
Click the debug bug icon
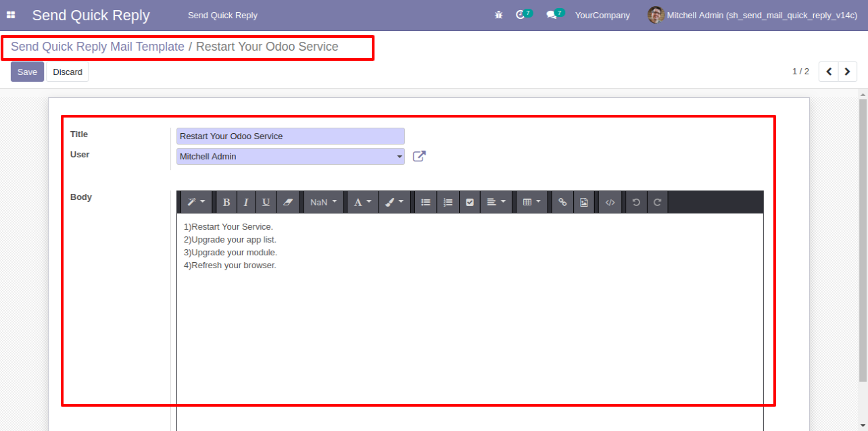pyautogui.click(x=499, y=15)
